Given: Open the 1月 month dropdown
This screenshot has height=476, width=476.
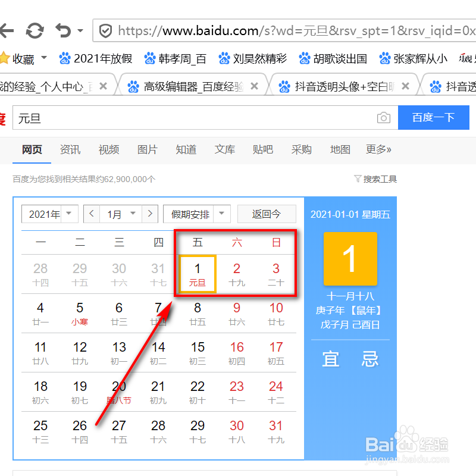Looking at the screenshot, I should (x=121, y=214).
